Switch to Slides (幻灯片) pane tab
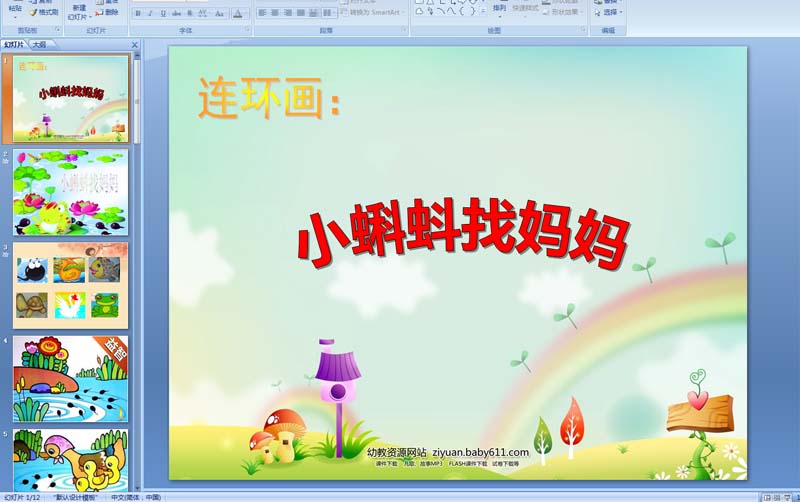Viewport: 800px width, 502px height. click(14, 45)
